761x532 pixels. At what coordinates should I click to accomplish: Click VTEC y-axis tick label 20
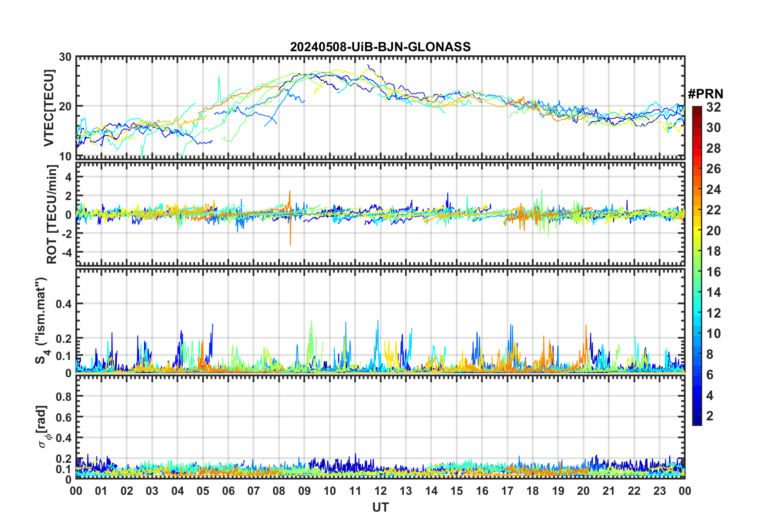[66, 106]
